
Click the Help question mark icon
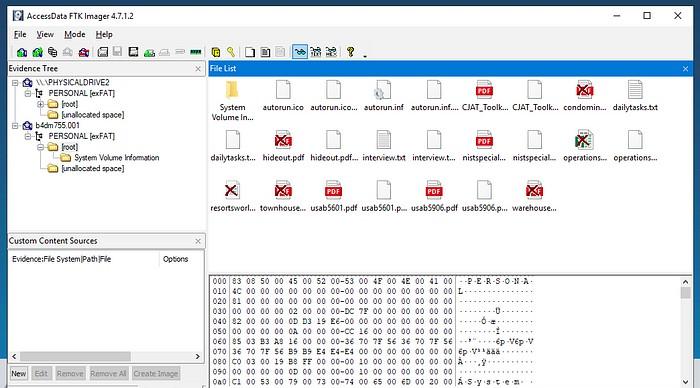coord(350,52)
